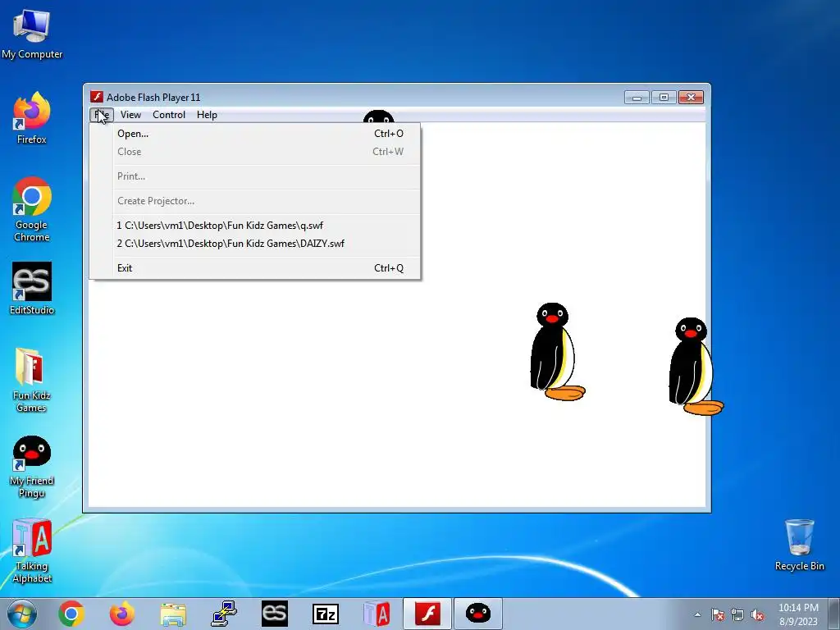The image size is (840, 630).
Task: Click the Show desktop button
Action: pos(834,614)
